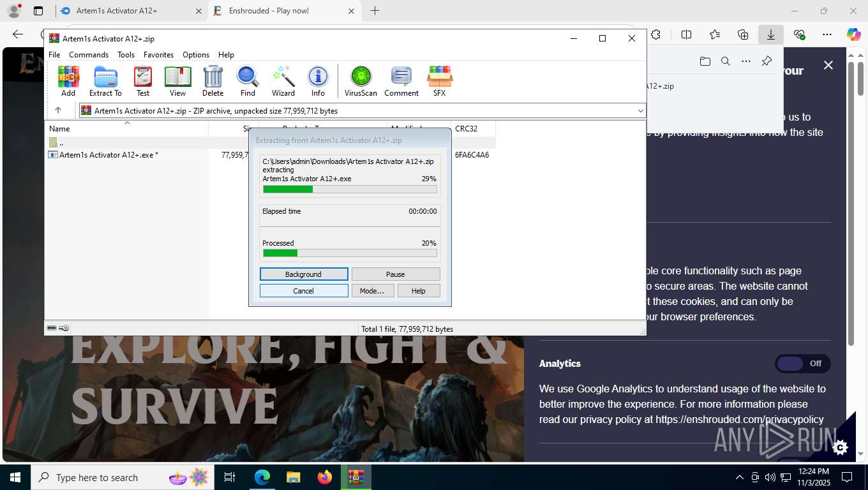
Task: Close the cookie preferences panel
Action: click(828, 65)
